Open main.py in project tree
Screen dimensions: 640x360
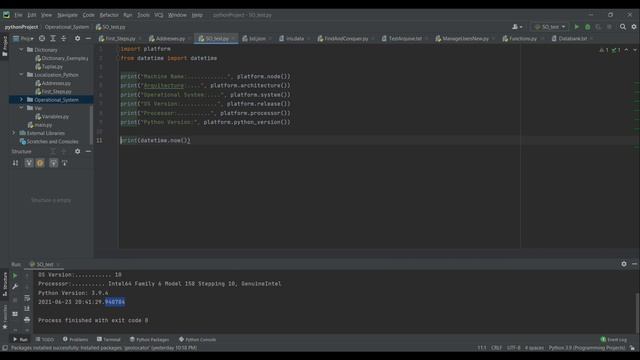point(40,125)
